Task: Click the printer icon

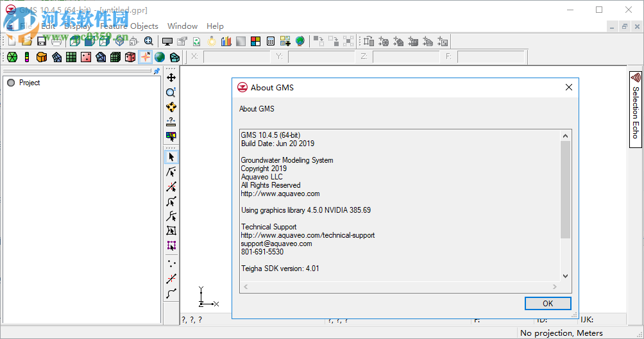Action: [x=56, y=41]
